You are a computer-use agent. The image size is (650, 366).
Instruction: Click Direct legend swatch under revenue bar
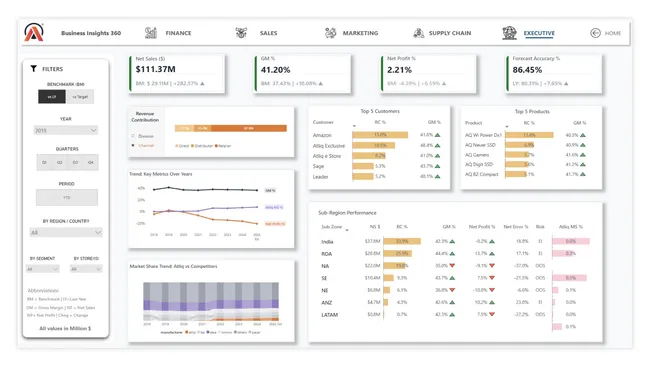[x=177, y=146]
